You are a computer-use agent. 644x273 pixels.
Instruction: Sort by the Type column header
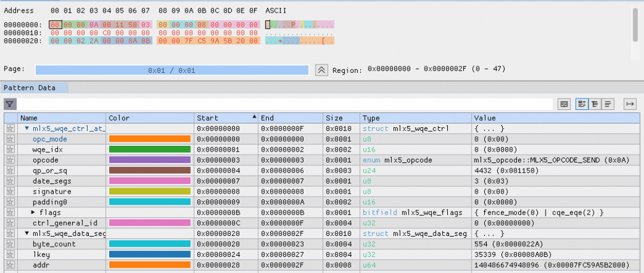(416, 118)
